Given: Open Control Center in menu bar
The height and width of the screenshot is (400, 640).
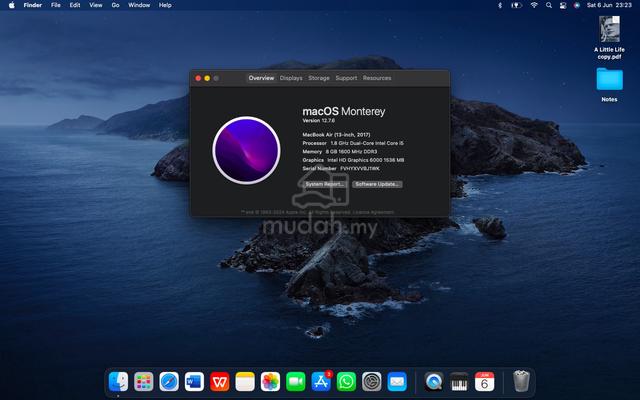Looking at the screenshot, I should click(x=563, y=5).
